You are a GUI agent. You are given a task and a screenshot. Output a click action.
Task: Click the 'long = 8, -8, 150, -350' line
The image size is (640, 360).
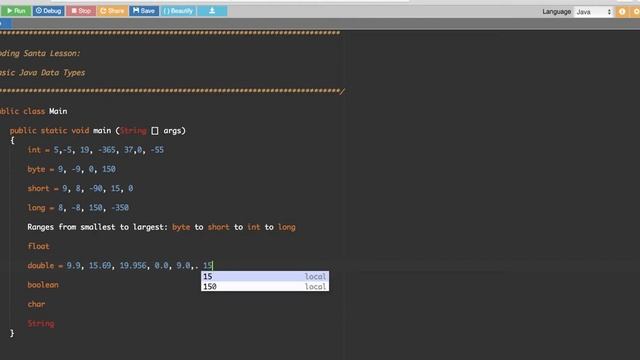pos(78,207)
